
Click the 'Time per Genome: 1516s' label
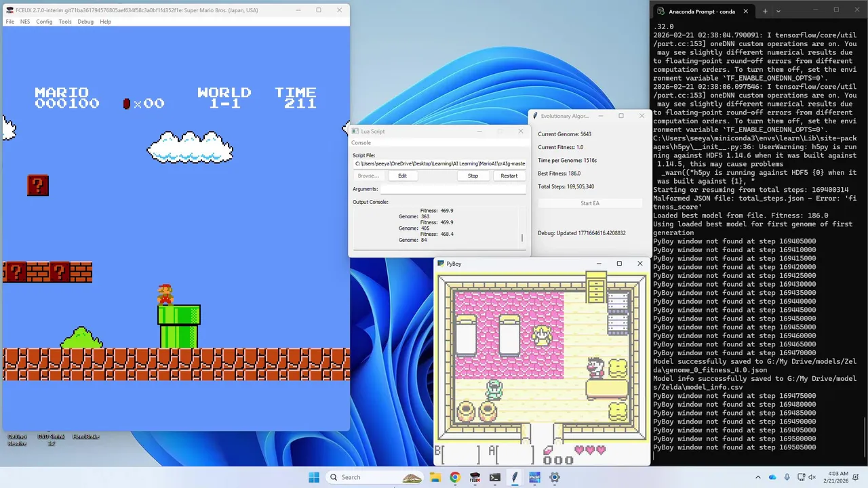567,161
